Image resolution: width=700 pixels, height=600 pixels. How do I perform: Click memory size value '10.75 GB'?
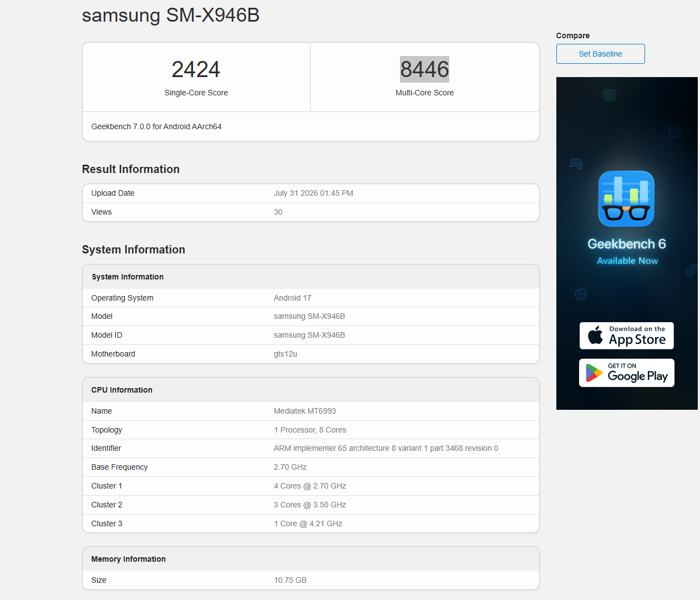pyautogui.click(x=290, y=580)
